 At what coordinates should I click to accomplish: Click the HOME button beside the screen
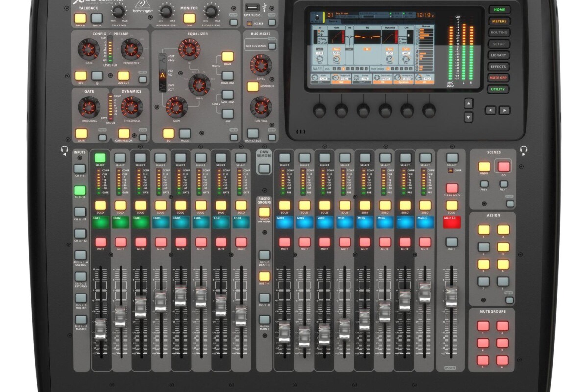pyautogui.click(x=499, y=9)
